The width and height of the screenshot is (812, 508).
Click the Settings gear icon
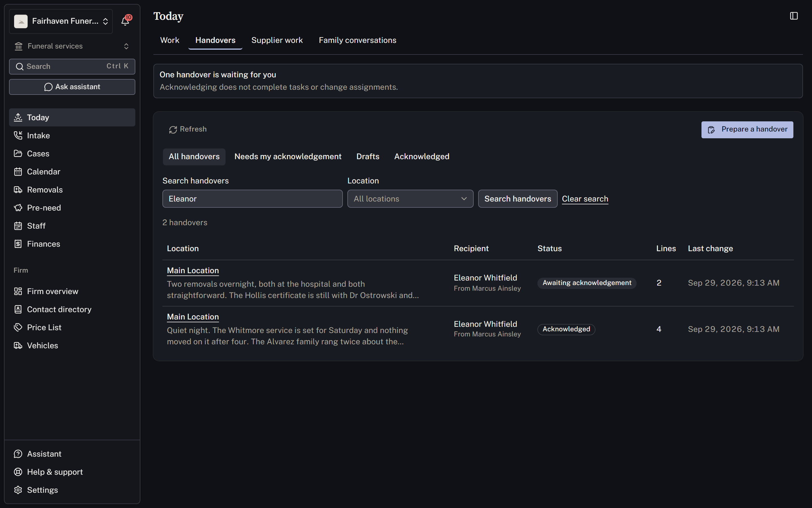point(18,490)
